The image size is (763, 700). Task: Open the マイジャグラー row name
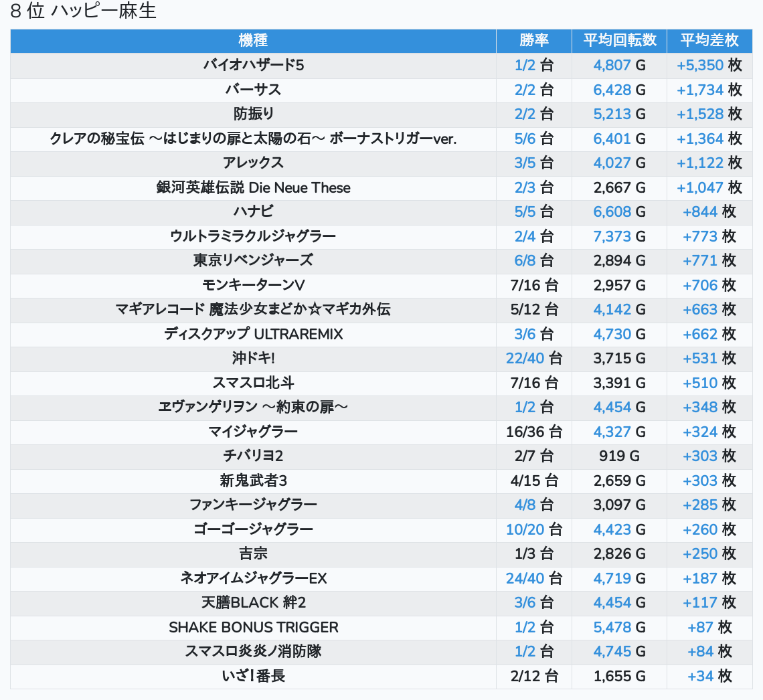[x=253, y=432]
